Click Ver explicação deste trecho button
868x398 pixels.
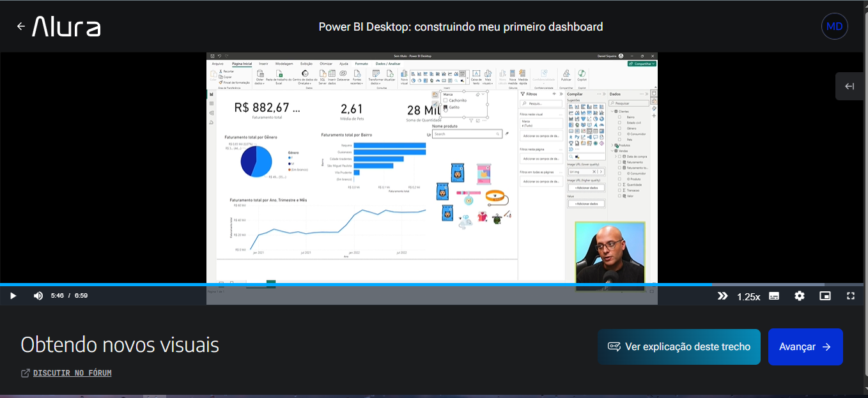click(x=679, y=347)
